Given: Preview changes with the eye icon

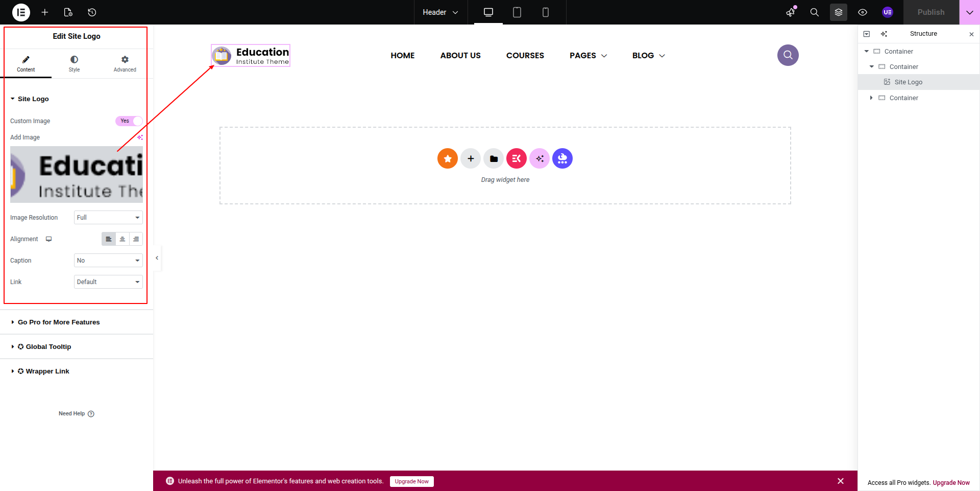Looking at the screenshot, I should pyautogui.click(x=862, y=12).
